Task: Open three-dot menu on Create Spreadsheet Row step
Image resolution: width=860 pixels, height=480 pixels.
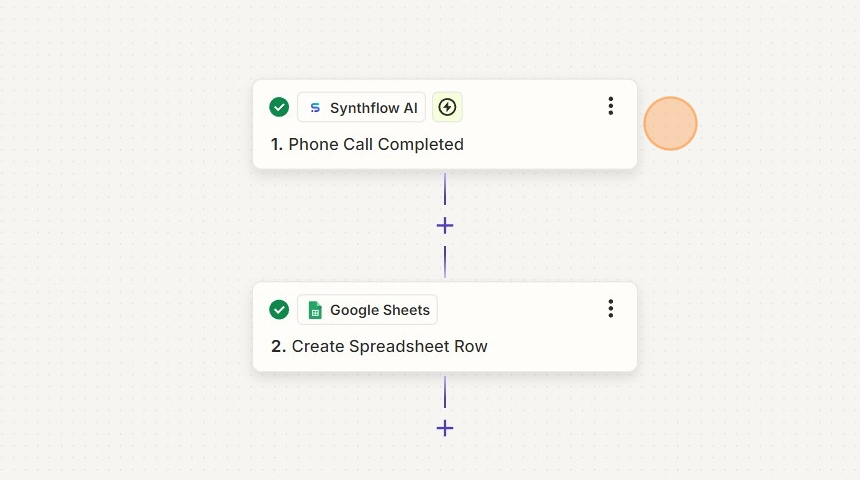Action: 610,309
